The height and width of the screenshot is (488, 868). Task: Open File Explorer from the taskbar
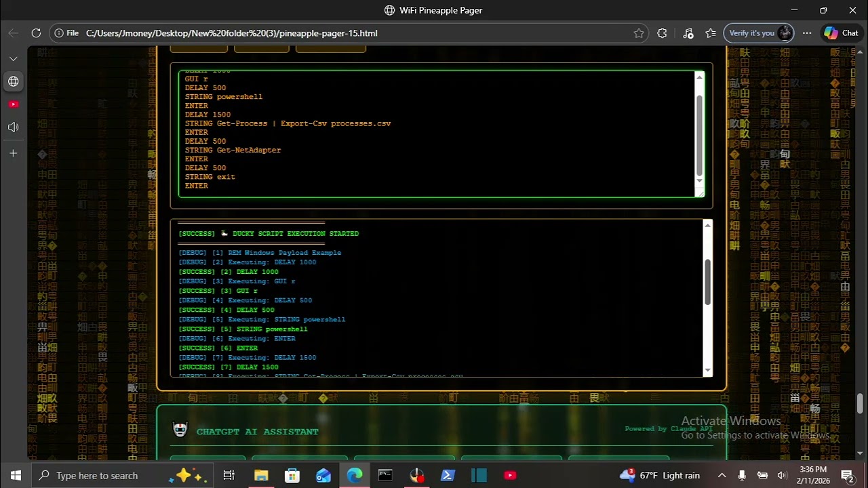point(261,475)
